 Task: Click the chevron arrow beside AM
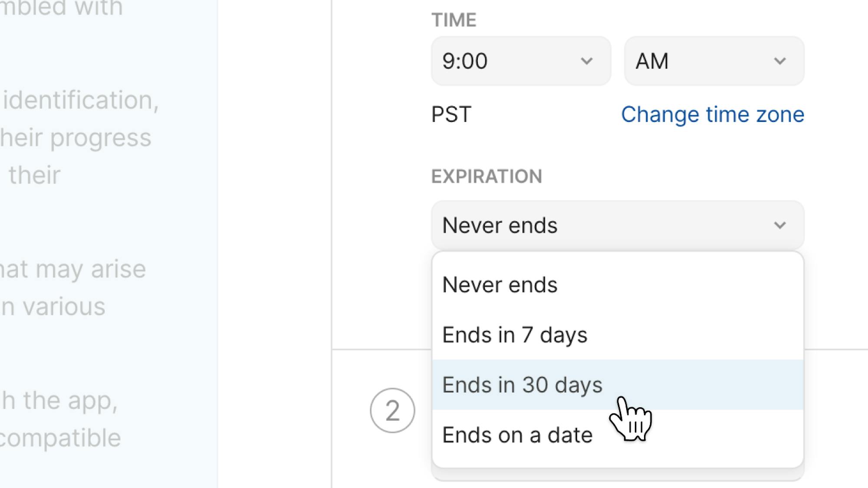tap(780, 61)
